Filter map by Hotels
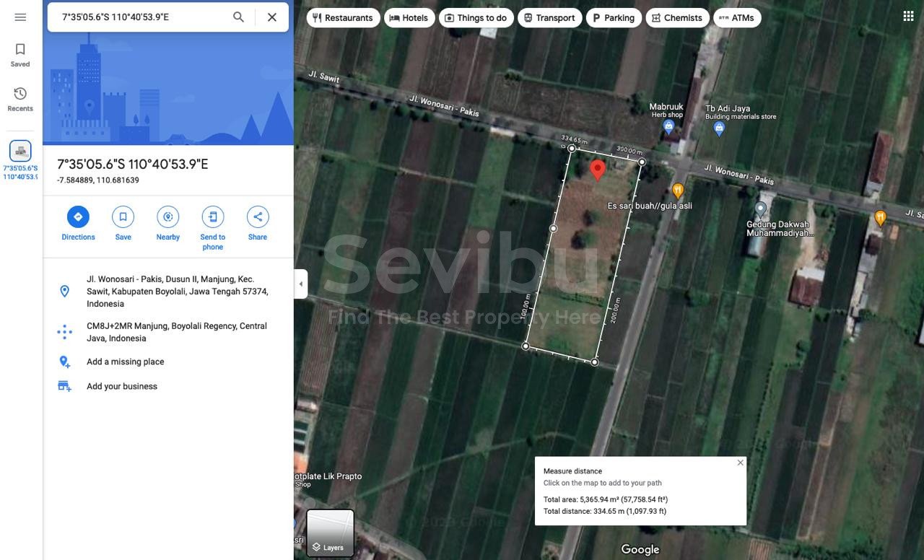Viewport: 924px width, 560px height. tap(409, 18)
